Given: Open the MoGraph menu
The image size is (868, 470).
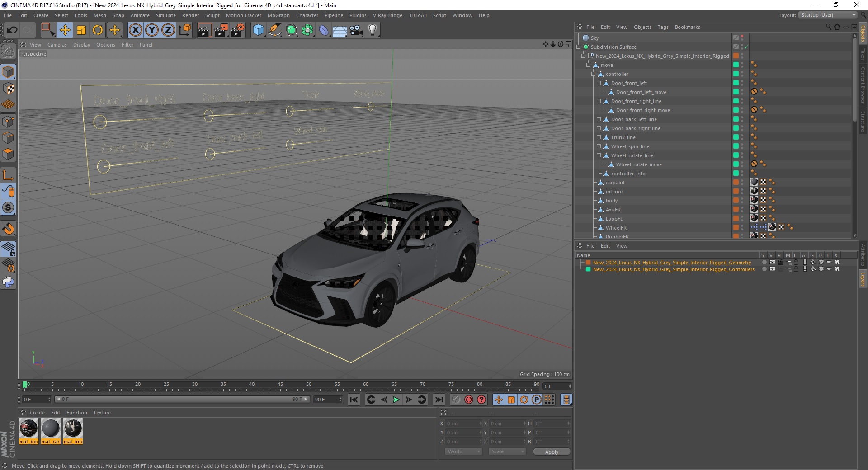Looking at the screenshot, I should pyautogui.click(x=278, y=15).
